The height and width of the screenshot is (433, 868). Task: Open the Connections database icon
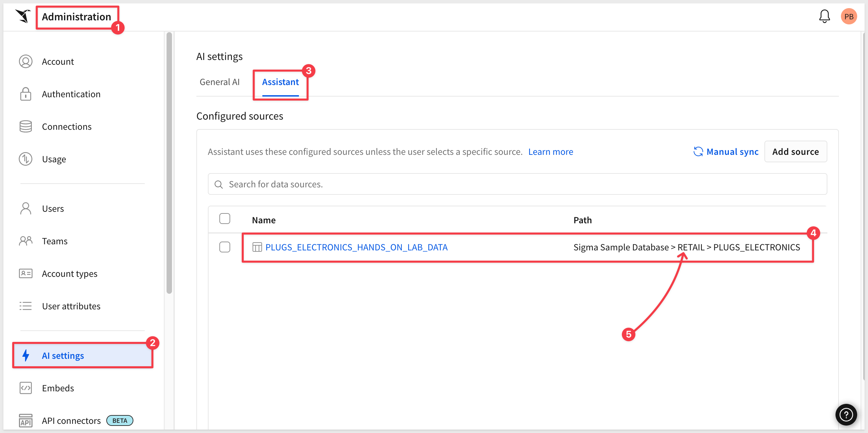pos(26,126)
